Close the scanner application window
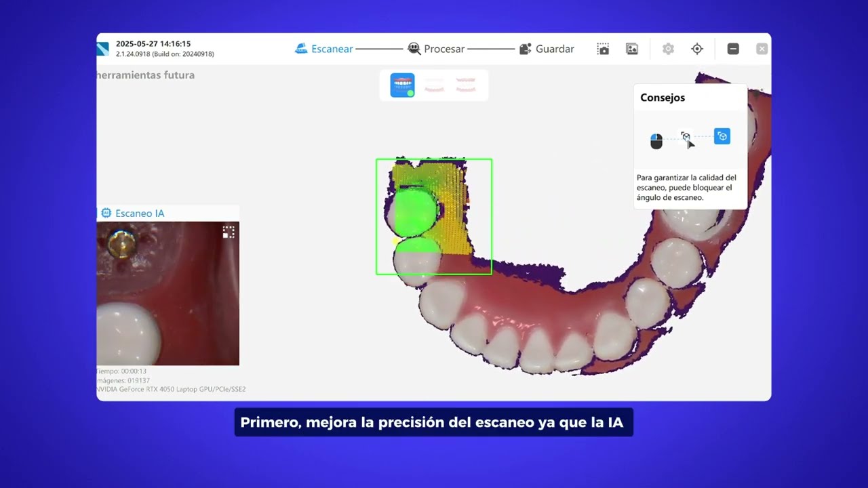The width and height of the screenshot is (868, 488). point(762,49)
